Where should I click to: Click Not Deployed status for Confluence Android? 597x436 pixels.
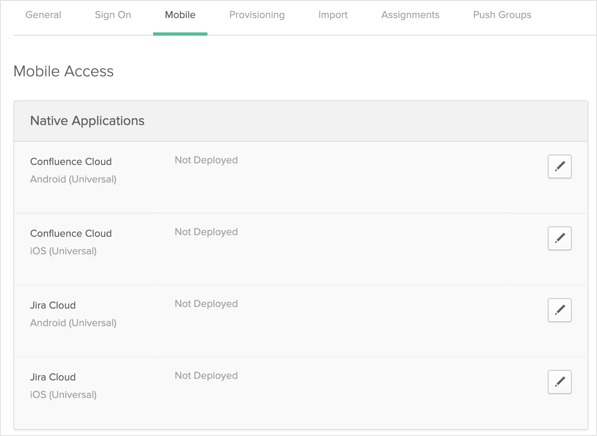206,160
